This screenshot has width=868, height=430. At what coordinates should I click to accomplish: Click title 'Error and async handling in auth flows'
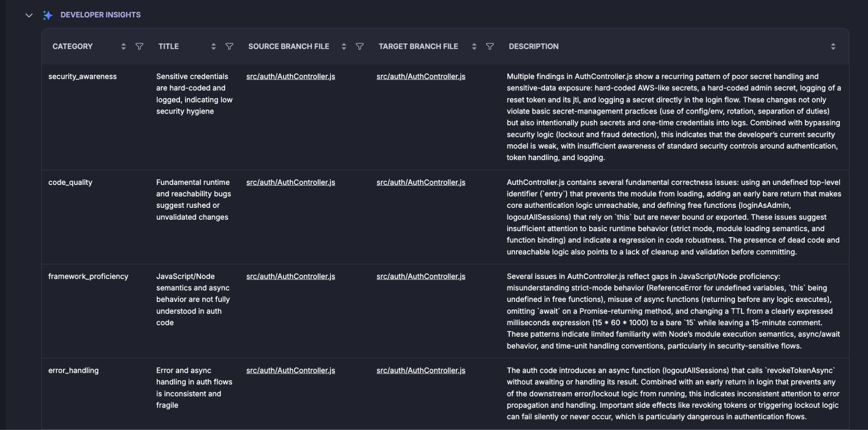point(194,388)
